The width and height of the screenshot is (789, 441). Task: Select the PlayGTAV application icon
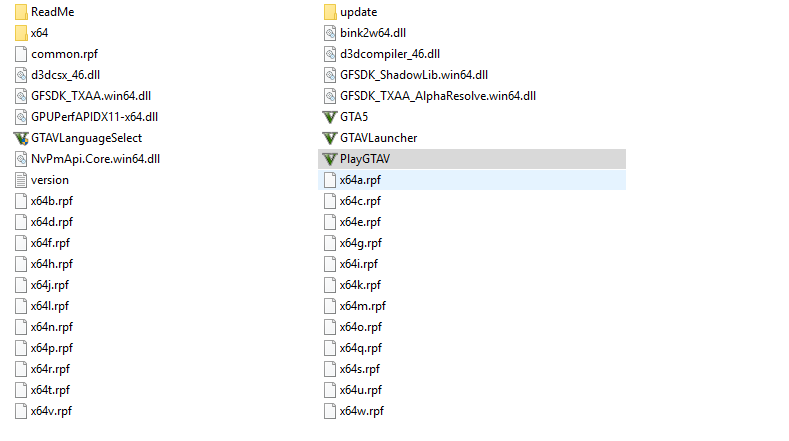(330, 159)
